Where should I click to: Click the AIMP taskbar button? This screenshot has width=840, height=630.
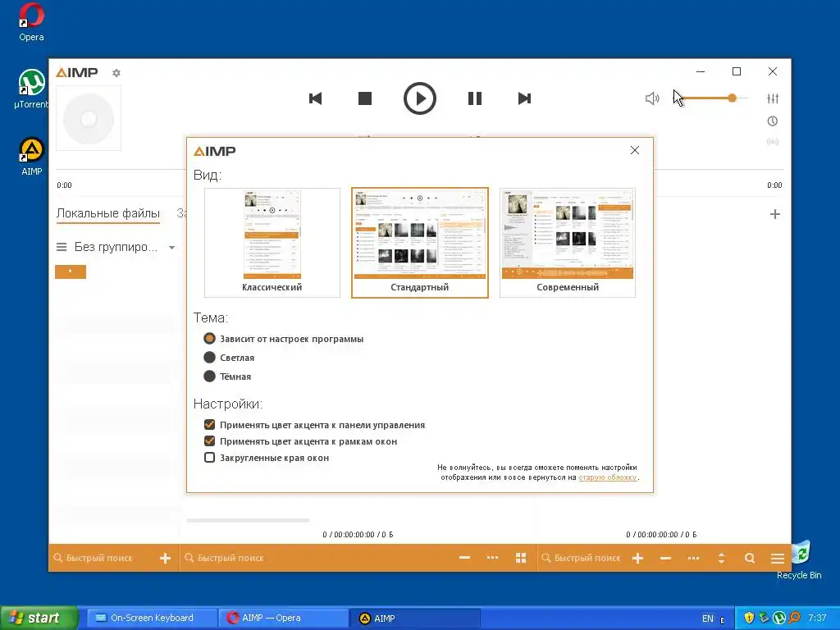414,618
